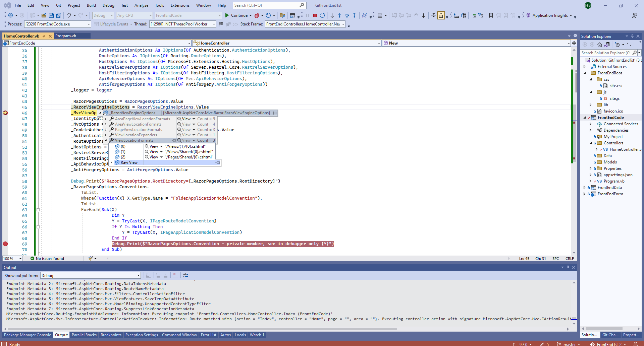Click the Home icon in Solution Explorer
Viewport: 644px width, 346px height.
click(600, 45)
